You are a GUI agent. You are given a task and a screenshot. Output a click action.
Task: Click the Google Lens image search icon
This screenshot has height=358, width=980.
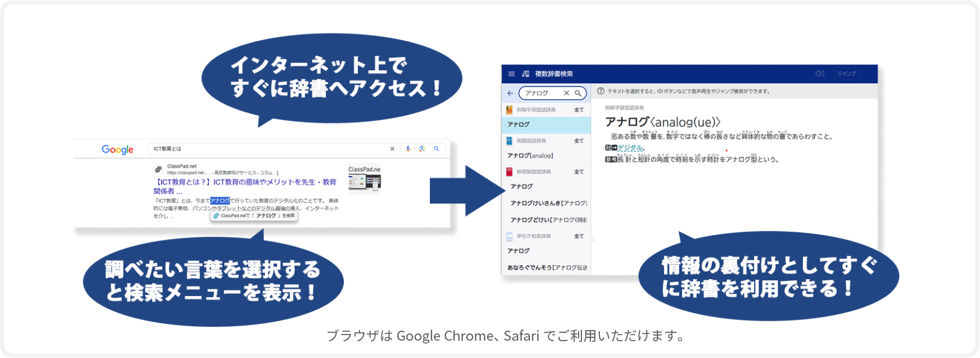point(422,149)
